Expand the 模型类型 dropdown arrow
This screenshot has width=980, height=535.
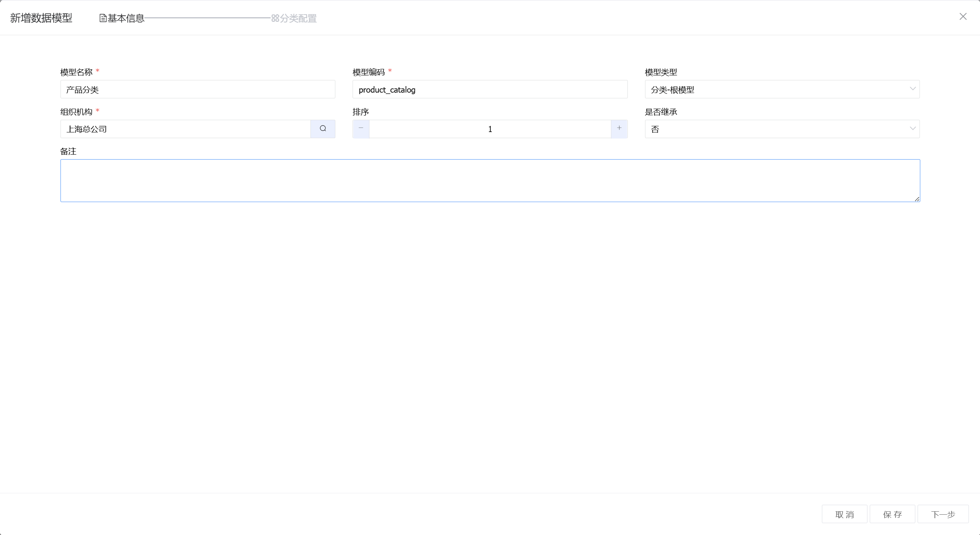coord(912,89)
